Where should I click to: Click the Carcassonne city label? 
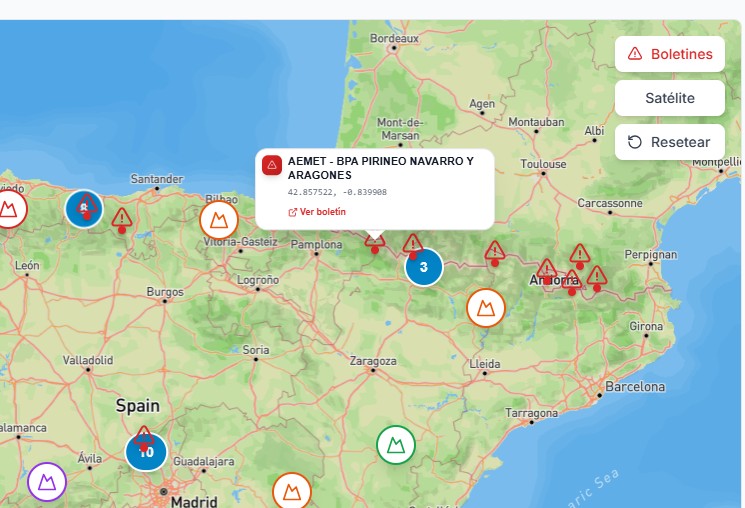(x=610, y=203)
